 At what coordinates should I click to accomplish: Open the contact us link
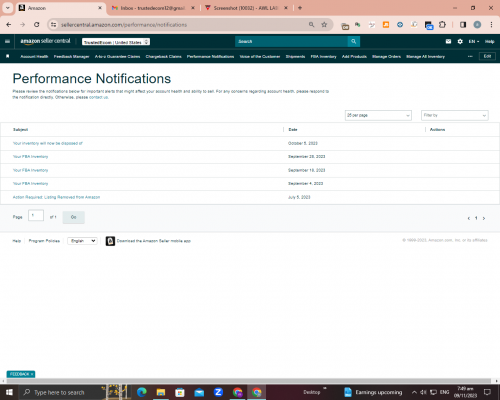click(98, 97)
